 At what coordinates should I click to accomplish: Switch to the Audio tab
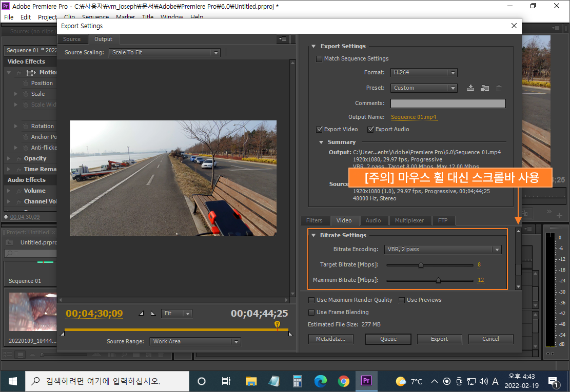tap(374, 220)
